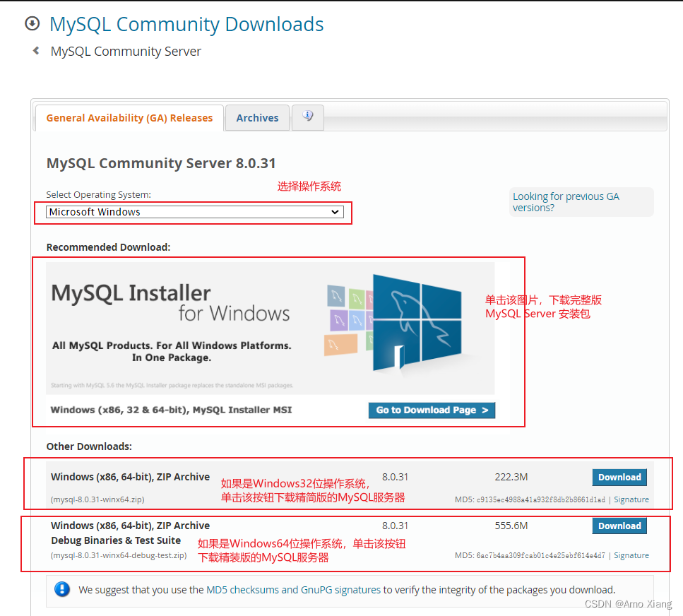Click the file name (mysql-8.0.31-winx64.zip)
Screen dimensions: 683x616
tap(97, 499)
